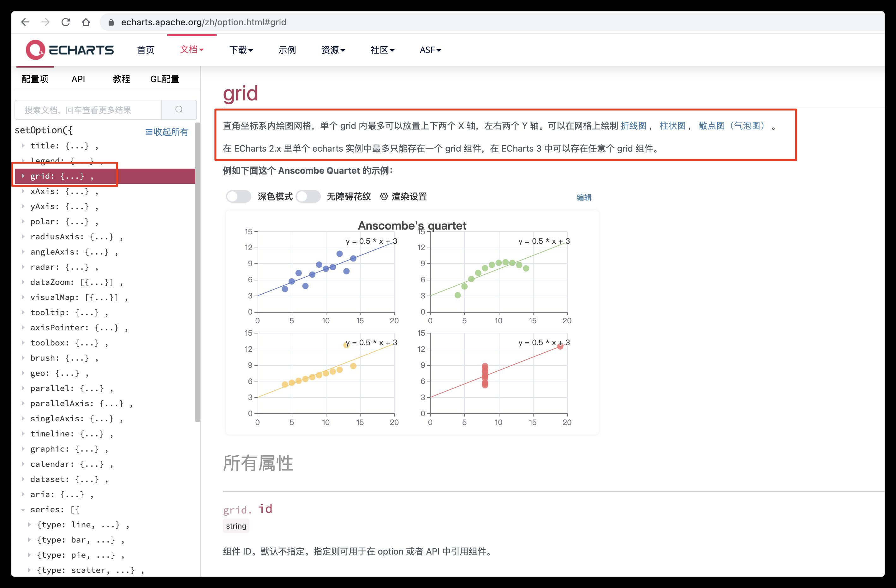The image size is (896, 588).
Task: Open the 下载 dropdown menu
Action: tap(241, 50)
